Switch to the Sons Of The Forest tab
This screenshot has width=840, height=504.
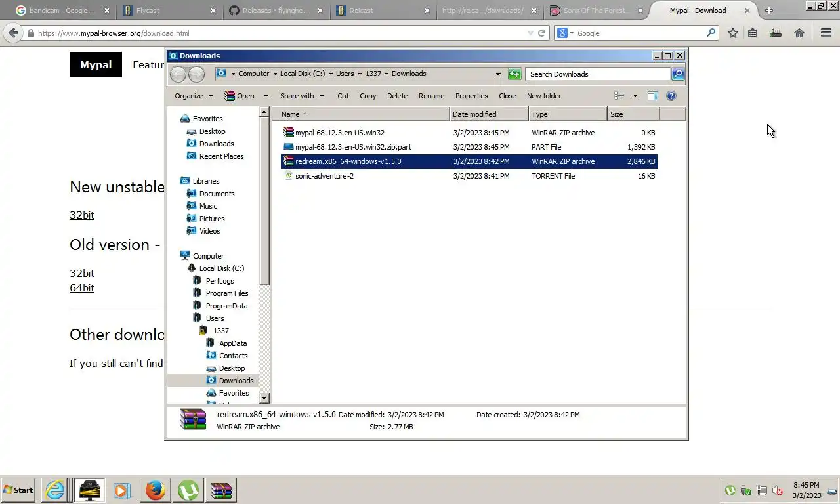pyautogui.click(x=595, y=10)
